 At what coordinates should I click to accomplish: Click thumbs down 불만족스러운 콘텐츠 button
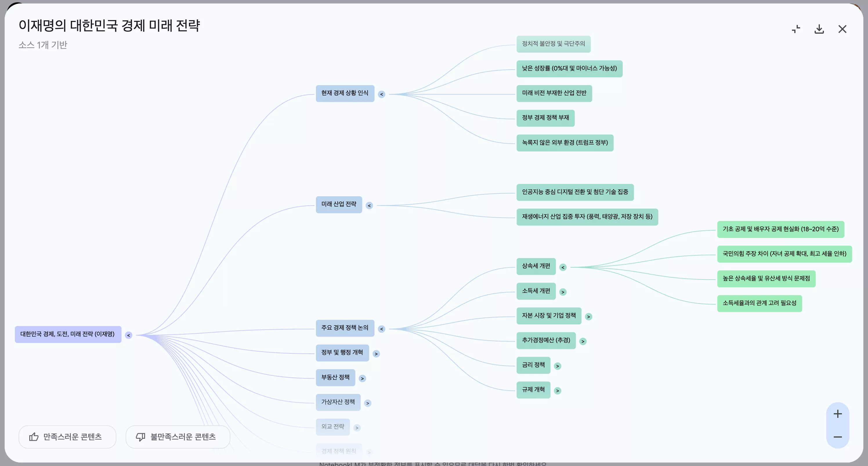click(x=178, y=437)
